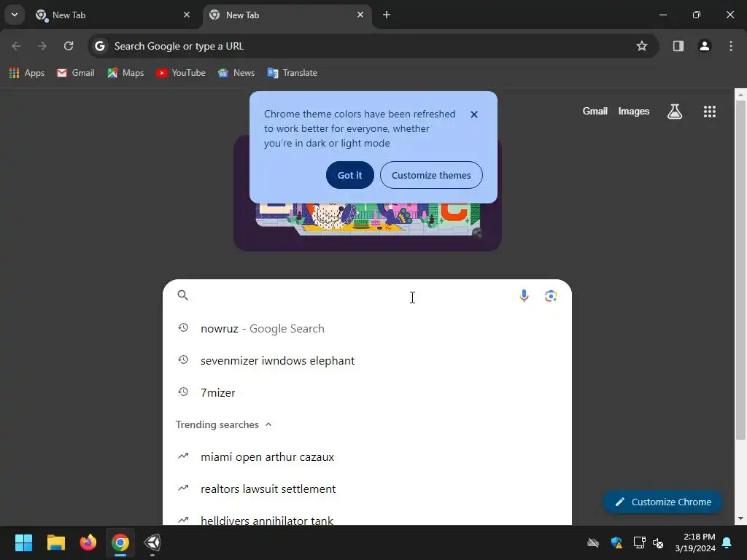Dismiss the theme colors popup
This screenshot has width=747, height=560.
474,114
